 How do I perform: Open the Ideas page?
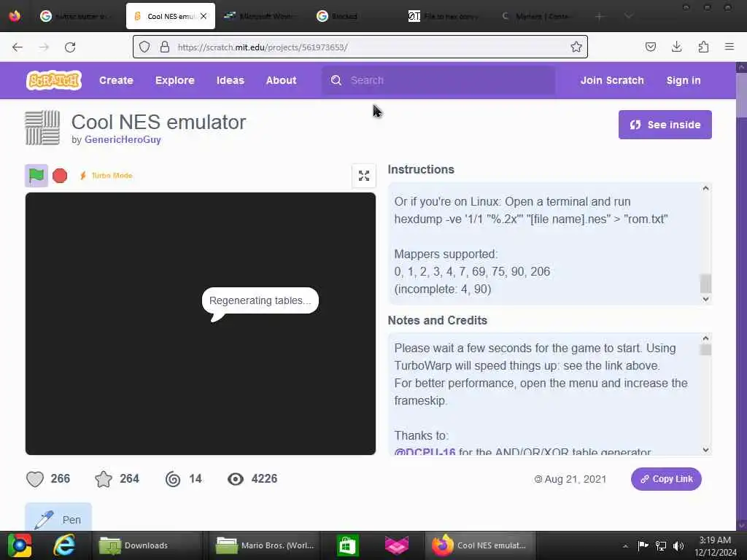(230, 80)
